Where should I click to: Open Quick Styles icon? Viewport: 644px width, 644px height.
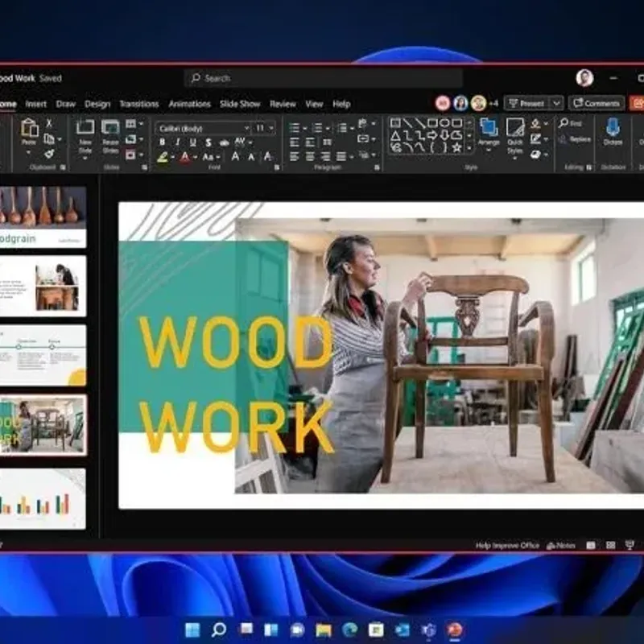(514, 127)
